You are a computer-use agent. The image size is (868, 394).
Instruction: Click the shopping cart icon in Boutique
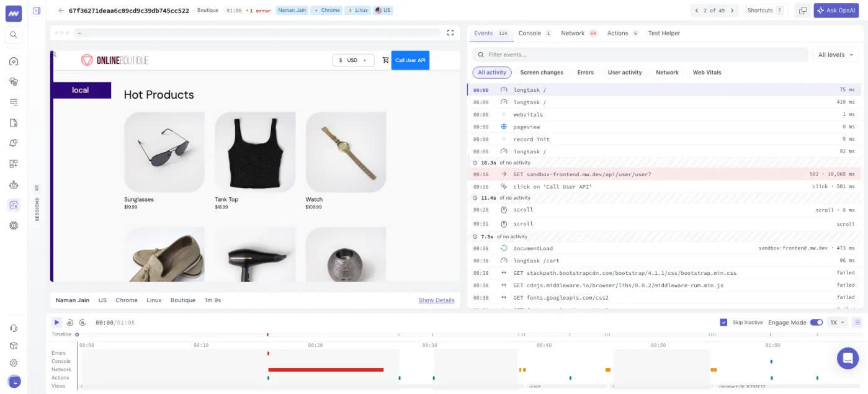coord(385,60)
